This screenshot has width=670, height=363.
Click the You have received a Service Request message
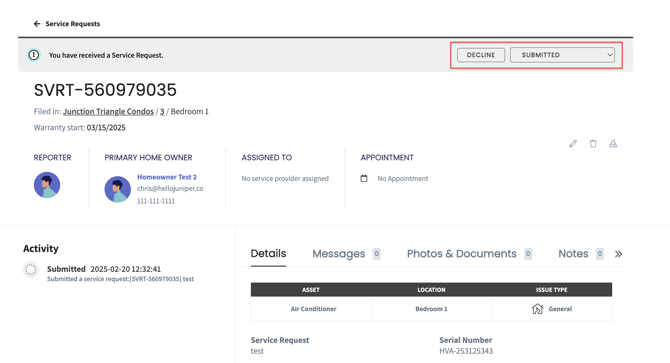[106, 55]
